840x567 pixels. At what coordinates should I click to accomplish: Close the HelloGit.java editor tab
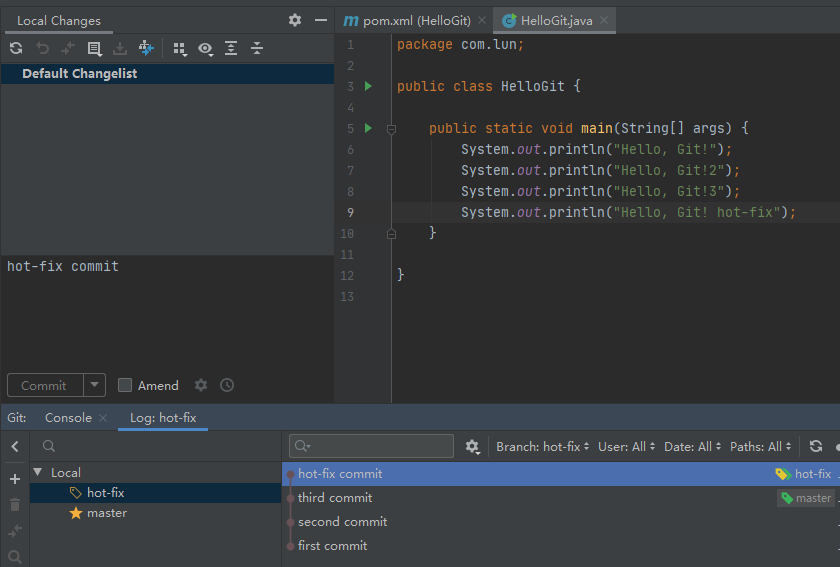(604, 20)
